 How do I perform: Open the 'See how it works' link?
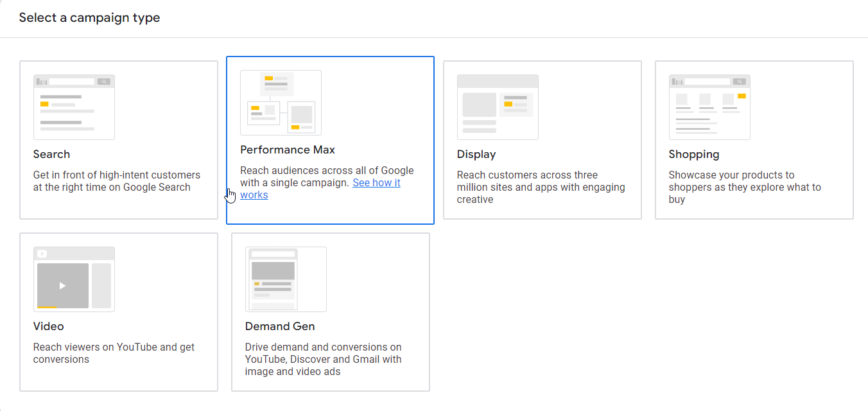(376, 183)
